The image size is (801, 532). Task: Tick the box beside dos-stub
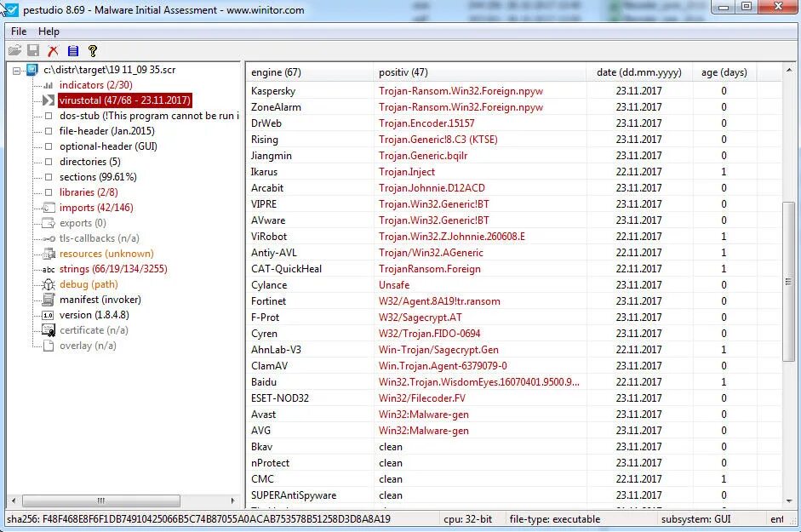tap(49, 116)
